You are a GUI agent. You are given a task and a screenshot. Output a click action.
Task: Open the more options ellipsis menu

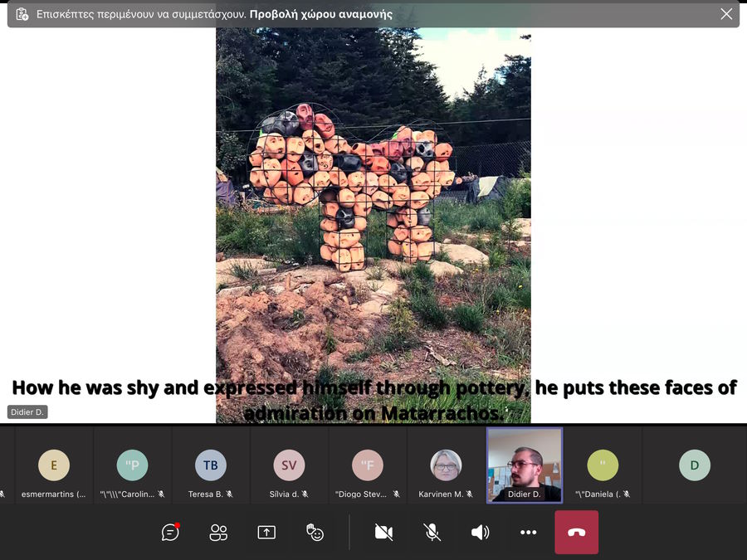(x=528, y=533)
